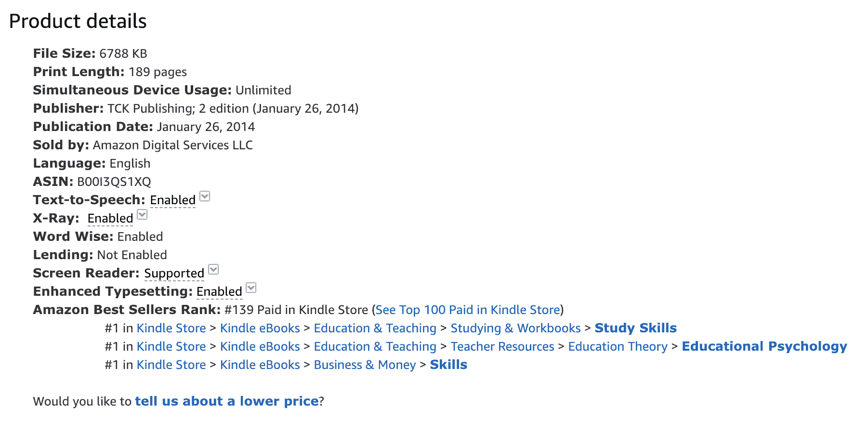
Task: Open the X-Ray Enabled popover text
Action: pos(110,218)
